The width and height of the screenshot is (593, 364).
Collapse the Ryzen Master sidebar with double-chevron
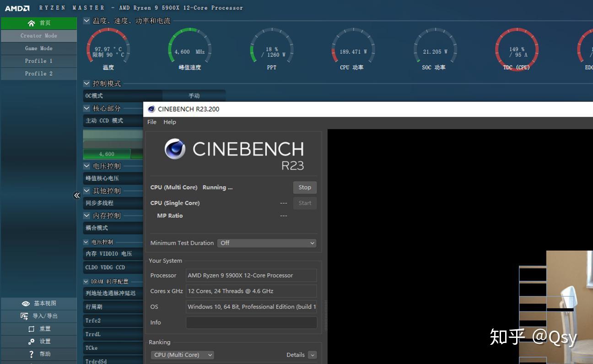[x=77, y=195]
